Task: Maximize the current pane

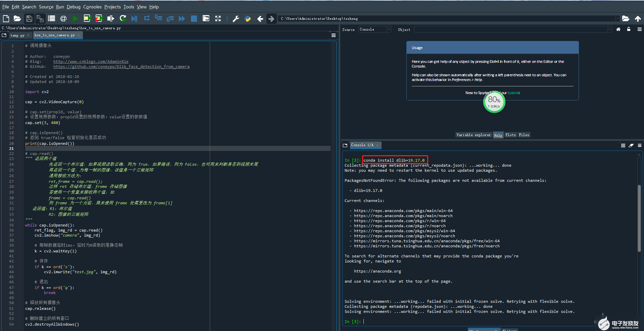Action: (206, 18)
